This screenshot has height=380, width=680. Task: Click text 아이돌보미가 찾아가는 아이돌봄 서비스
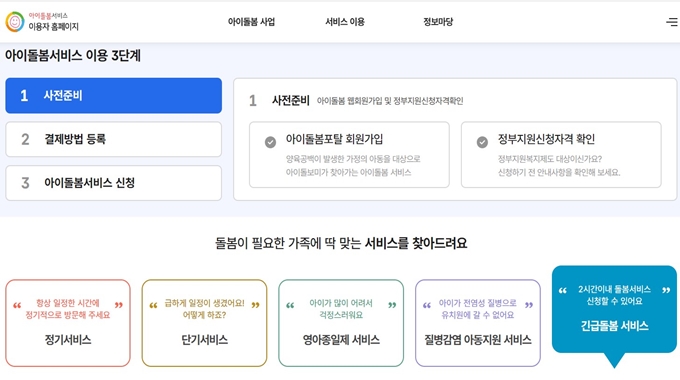(x=348, y=173)
